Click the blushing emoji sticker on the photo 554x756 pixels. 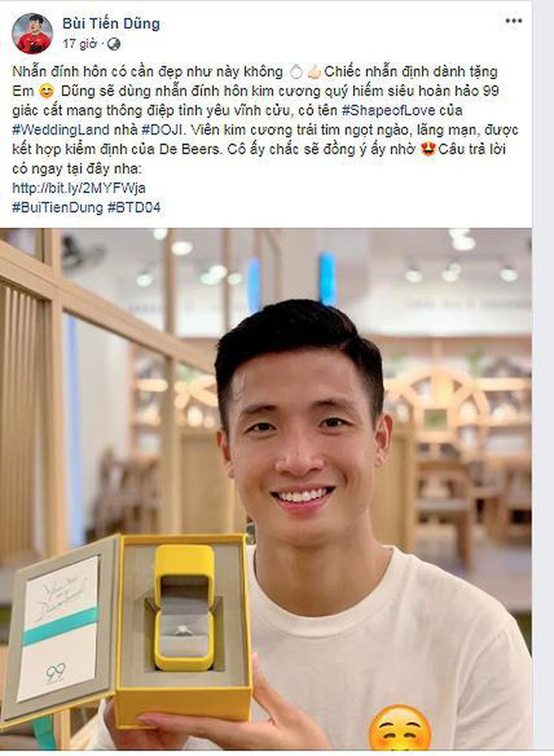coord(400,727)
